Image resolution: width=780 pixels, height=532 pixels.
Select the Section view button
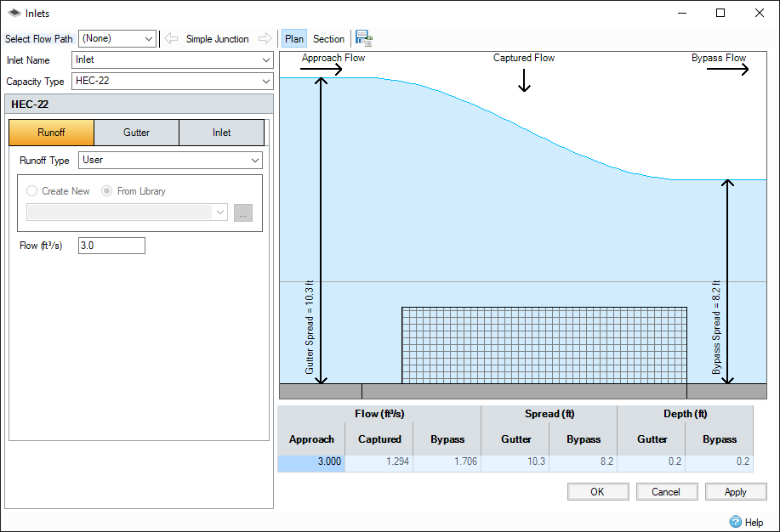328,39
